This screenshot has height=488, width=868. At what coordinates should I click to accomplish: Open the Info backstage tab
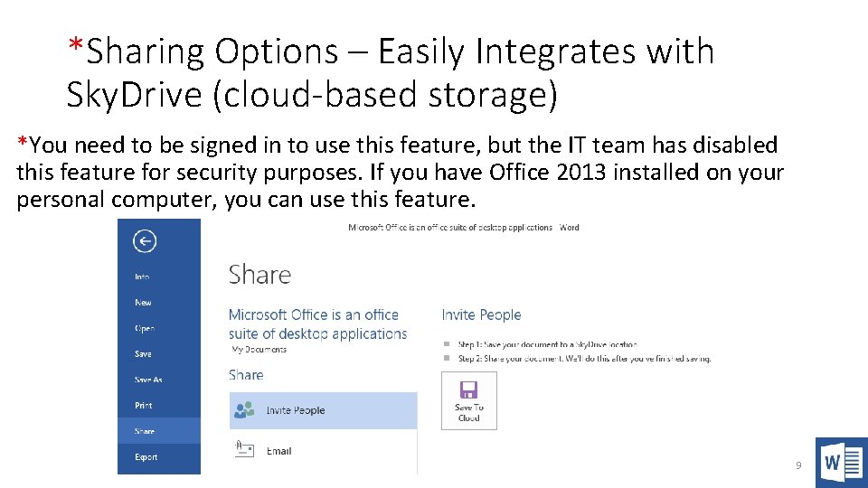143,277
